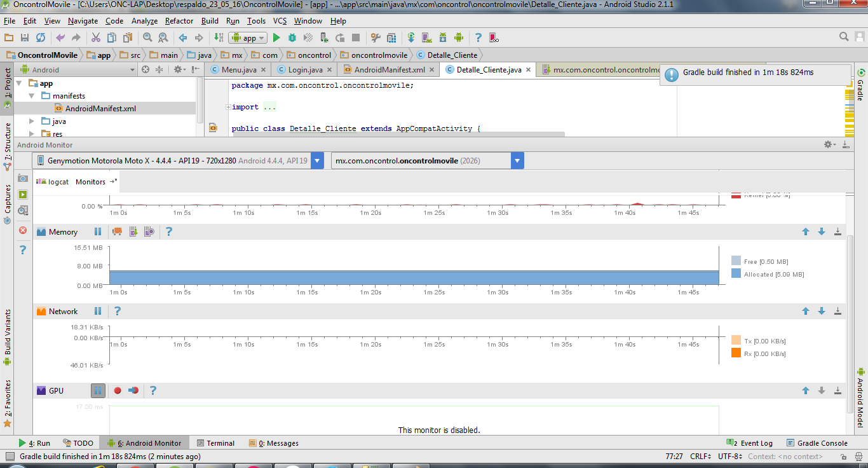The width and height of the screenshot is (868, 468).
Task: Click the toolbar Help question mark icon
Action: tap(478, 38)
